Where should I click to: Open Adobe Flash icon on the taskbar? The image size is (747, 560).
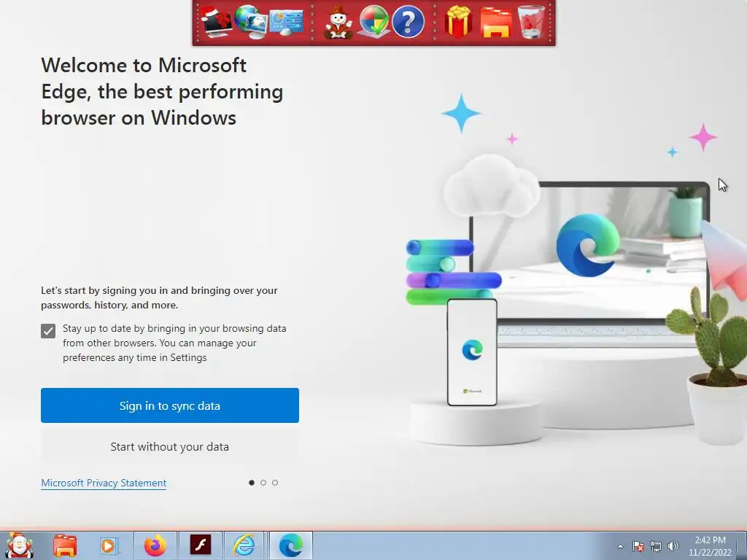(200, 545)
